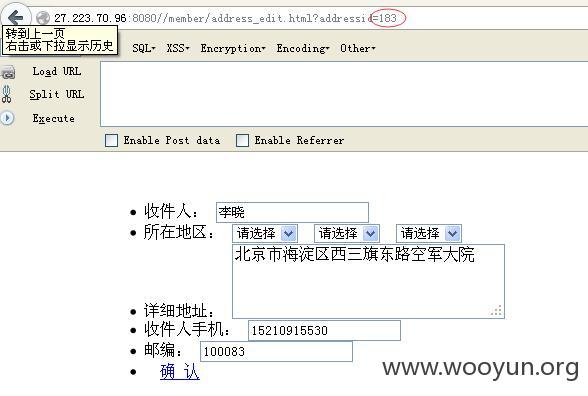
Task: Click the 收件人手机 phone number field
Action: tap(324, 330)
